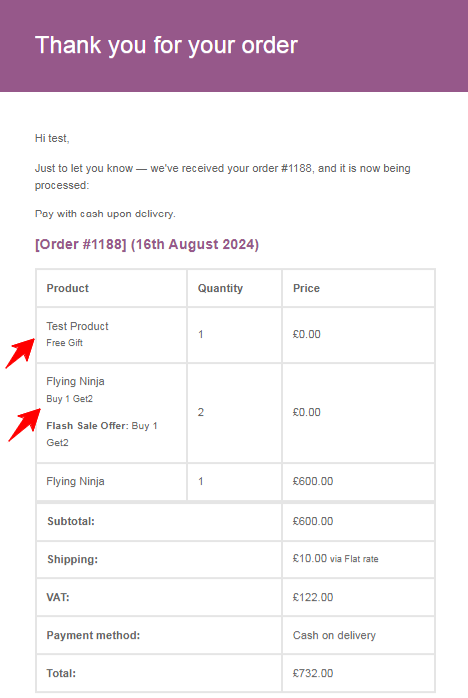Click the red arrow beside Test Product

pos(20,353)
